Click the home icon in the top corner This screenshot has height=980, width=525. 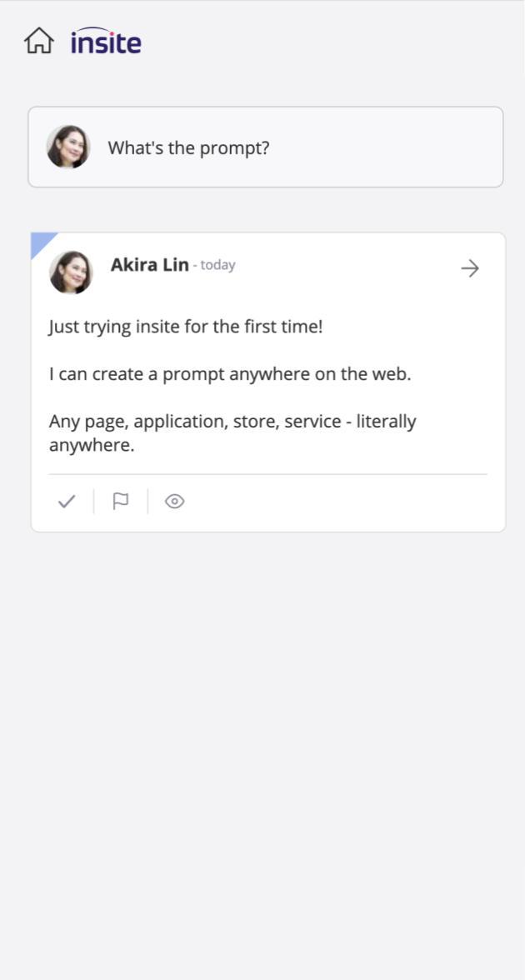[38, 39]
